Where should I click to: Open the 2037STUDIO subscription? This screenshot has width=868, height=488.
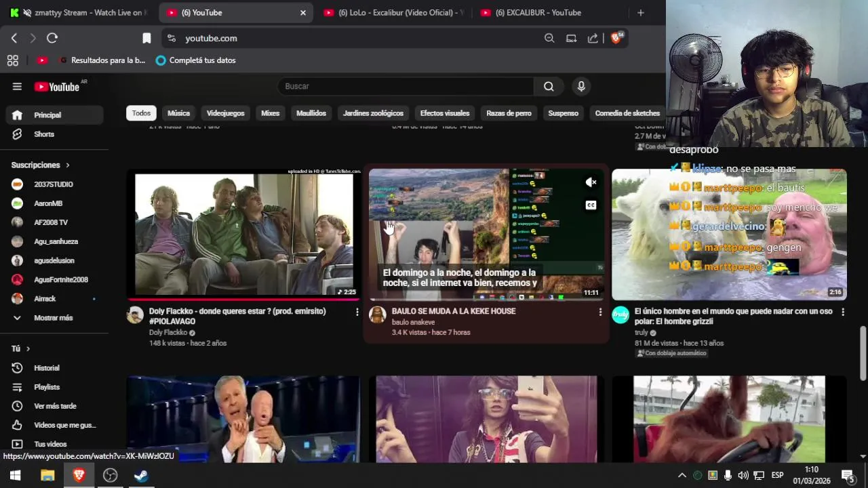pos(54,184)
